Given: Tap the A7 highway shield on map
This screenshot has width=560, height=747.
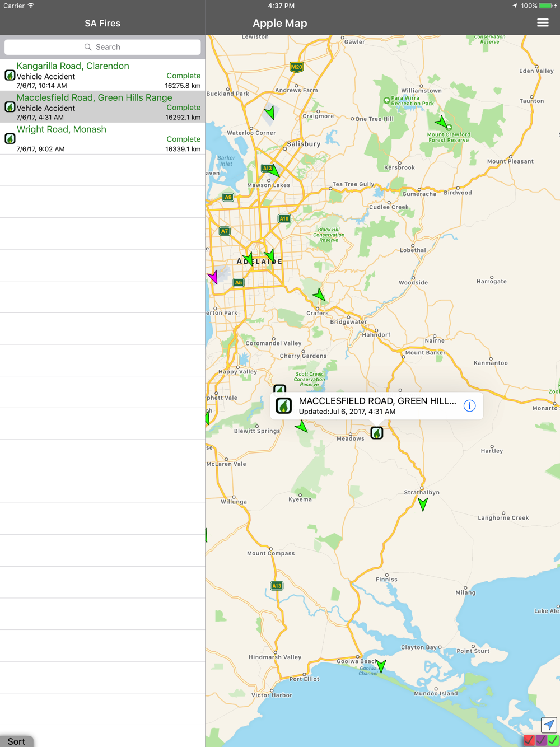Looking at the screenshot, I should [225, 231].
